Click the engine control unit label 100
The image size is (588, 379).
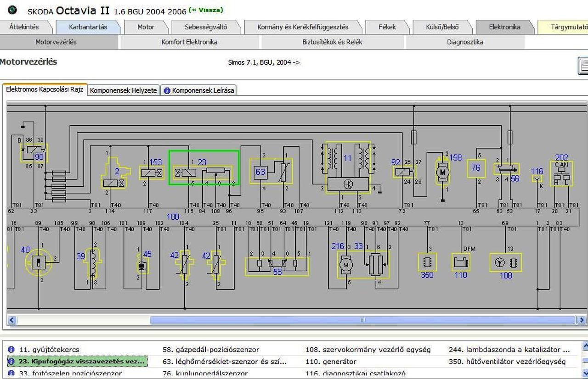(173, 217)
